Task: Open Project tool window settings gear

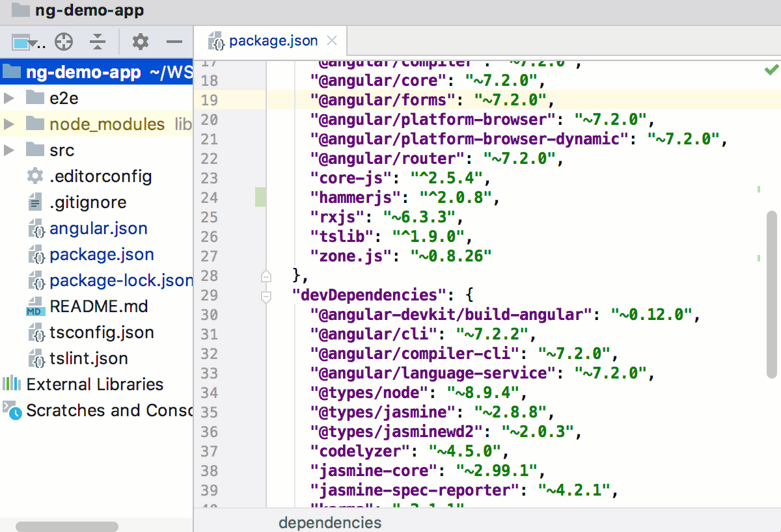Action: 139,41
